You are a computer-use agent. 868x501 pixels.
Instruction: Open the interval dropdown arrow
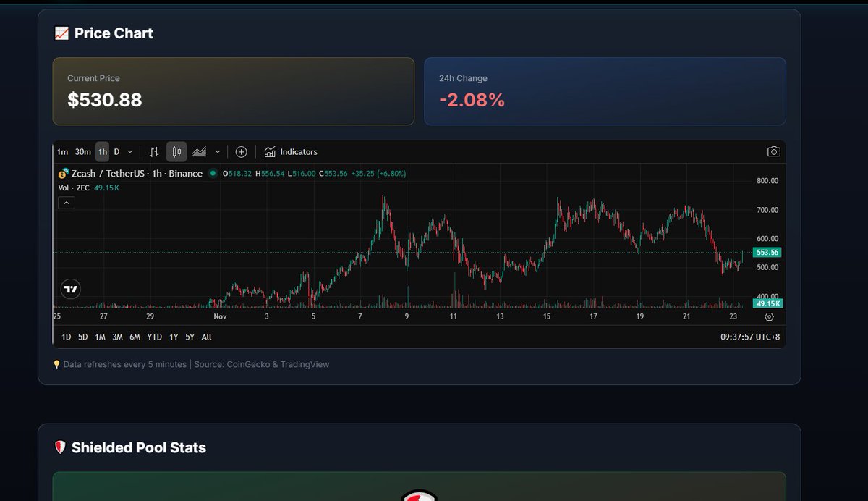129,152
